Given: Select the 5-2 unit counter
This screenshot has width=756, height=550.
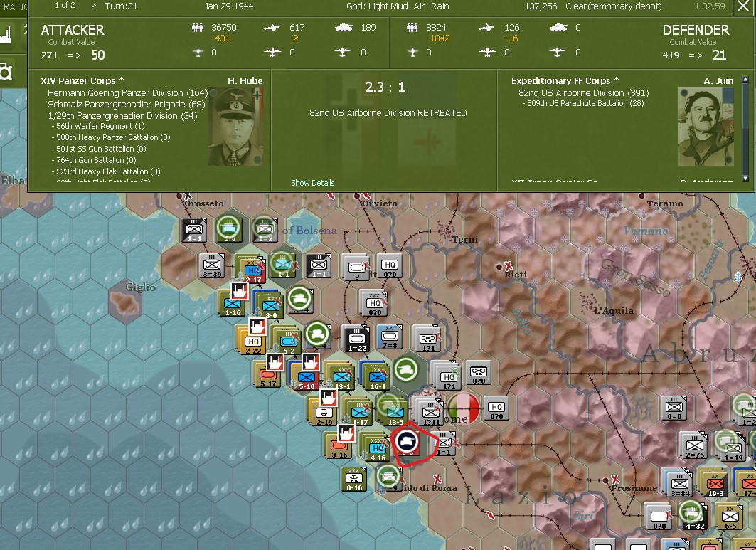Looking at the screenshot, I should 288,342.
